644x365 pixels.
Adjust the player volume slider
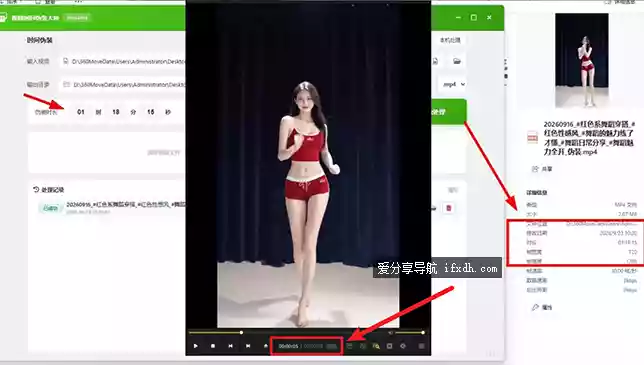[x=409, y=333]
